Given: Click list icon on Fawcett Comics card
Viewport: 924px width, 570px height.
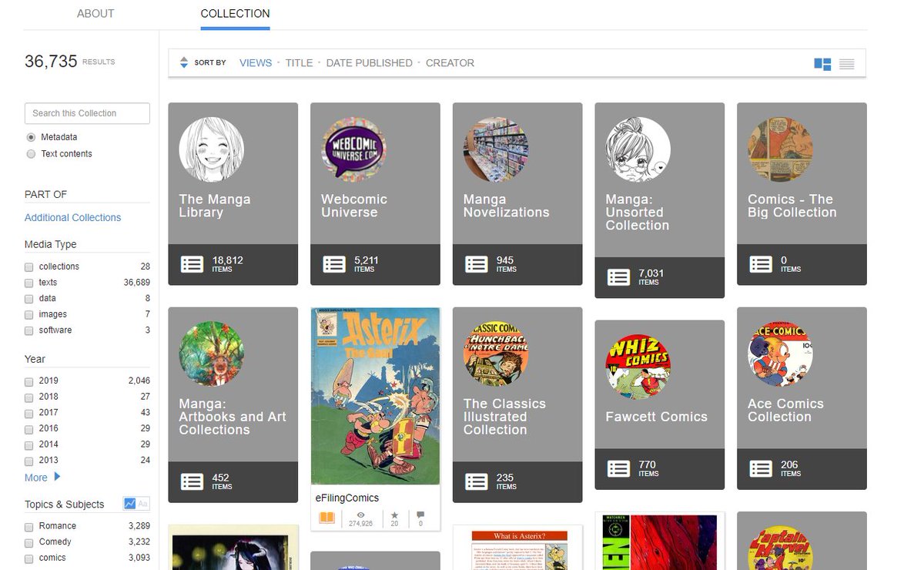Looking at the screenshot, I should [618, 468].
